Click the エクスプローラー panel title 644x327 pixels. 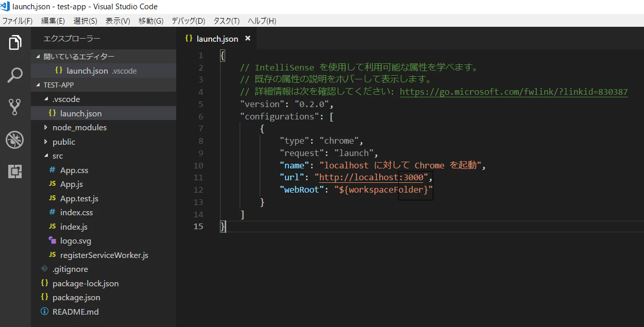point(72,39)
